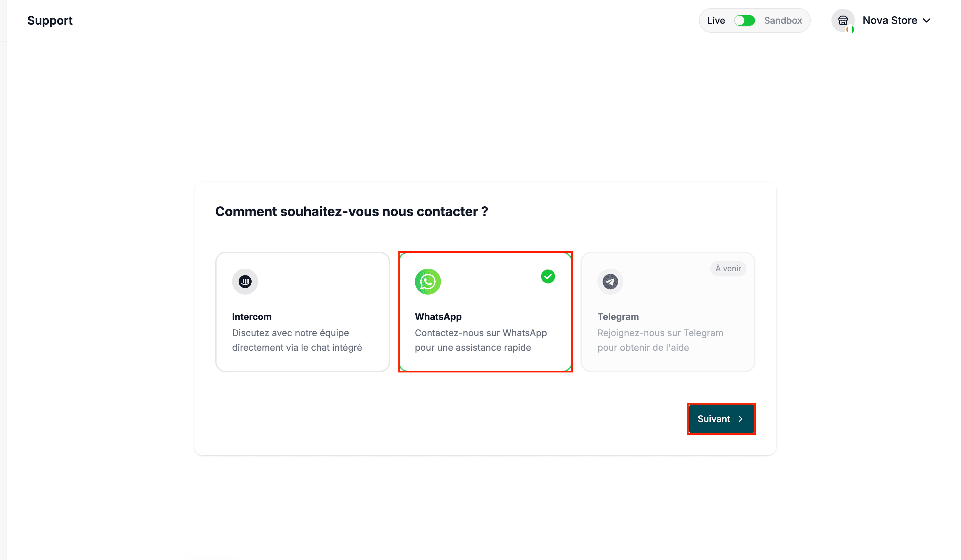Click the Intercom chat icon
Image resolution: width=961 pixels, height=560 pixels.
pyautogui.click(x=245, y=282)
